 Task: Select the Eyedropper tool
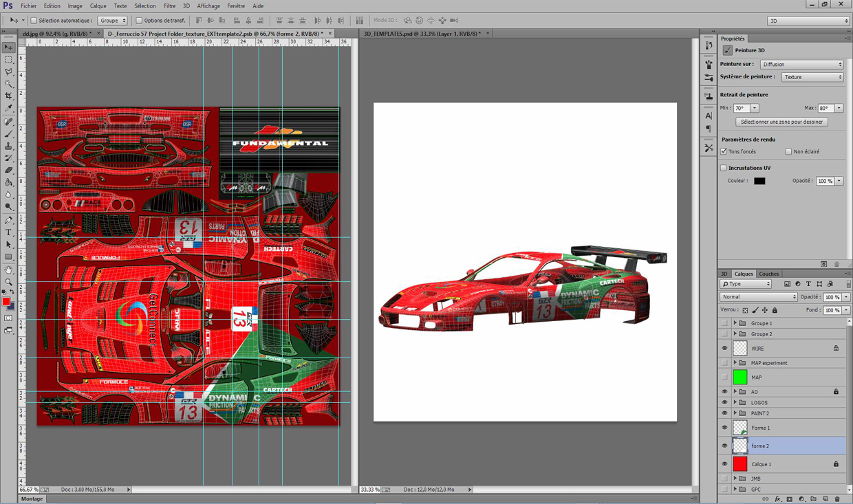[x=8, y=109]
